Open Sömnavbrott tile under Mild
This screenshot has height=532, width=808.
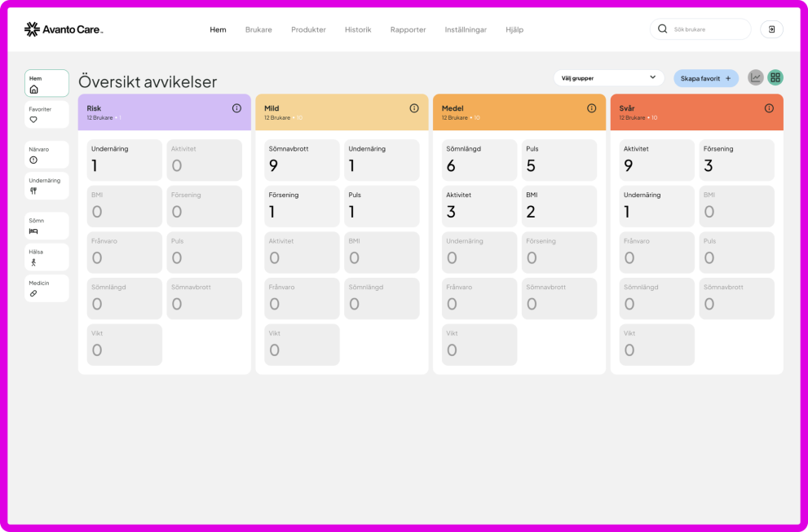tap(302, 160)
